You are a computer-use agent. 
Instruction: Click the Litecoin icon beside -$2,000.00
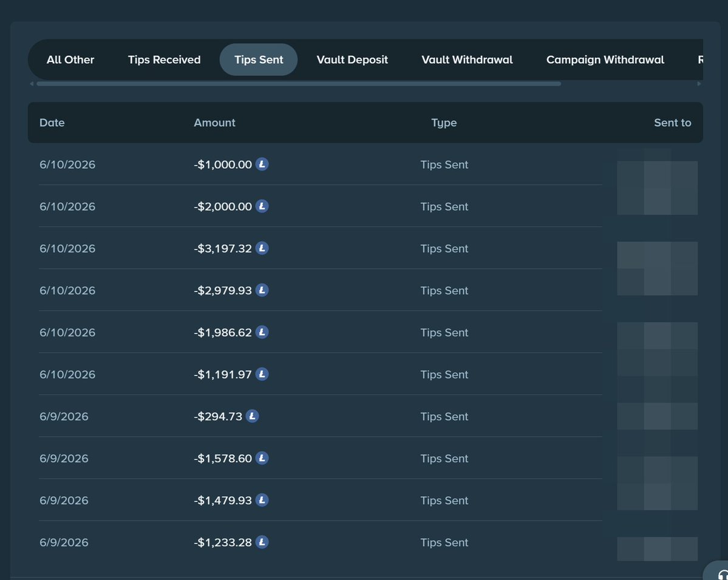(x=262, y=206)
